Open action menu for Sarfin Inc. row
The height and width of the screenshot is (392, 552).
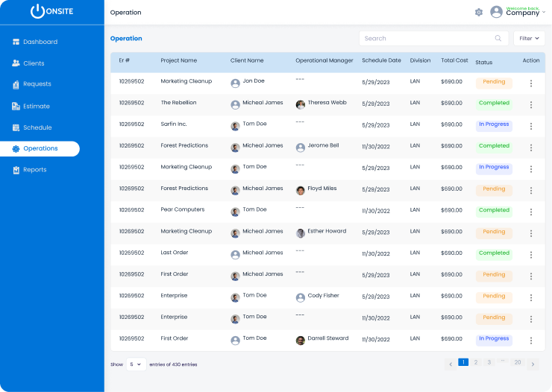[531, 126]
